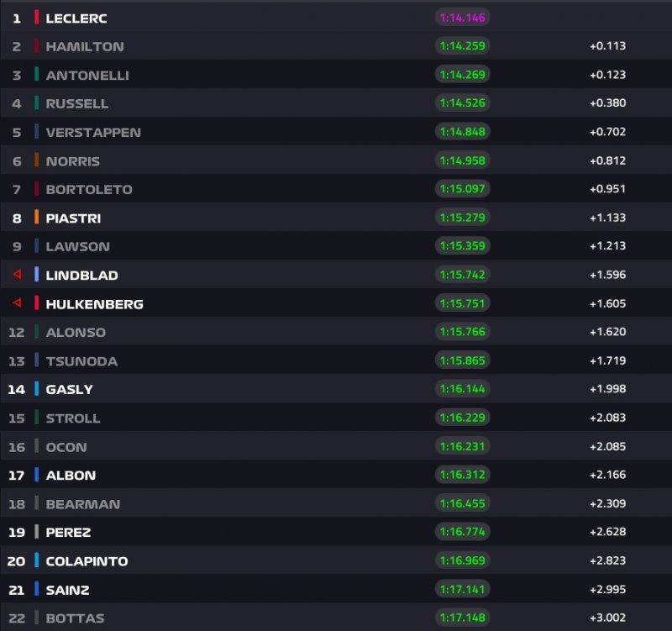Screen dimensions: 672x631
Task: Click Russell's +0.380 gap value
Action: [x=607, y=103]
